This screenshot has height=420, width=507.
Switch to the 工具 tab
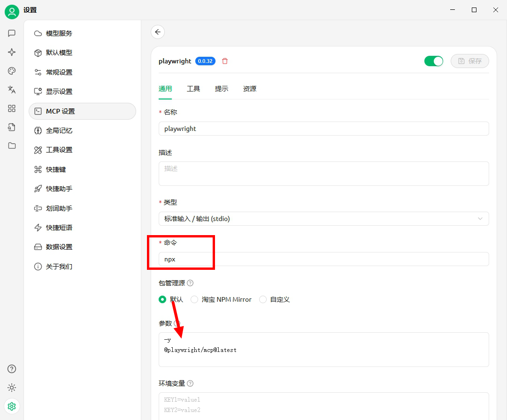[x=193, y=89]
